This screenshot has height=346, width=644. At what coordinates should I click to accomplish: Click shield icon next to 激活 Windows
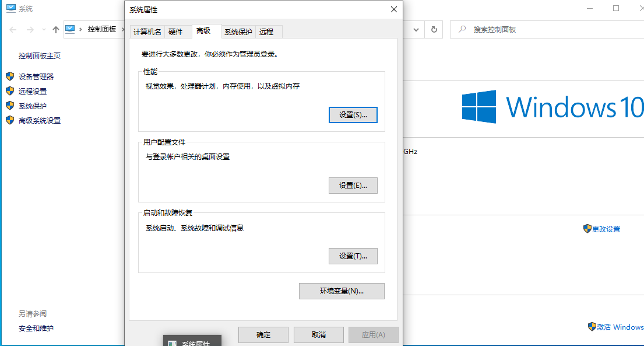(592, 327)
